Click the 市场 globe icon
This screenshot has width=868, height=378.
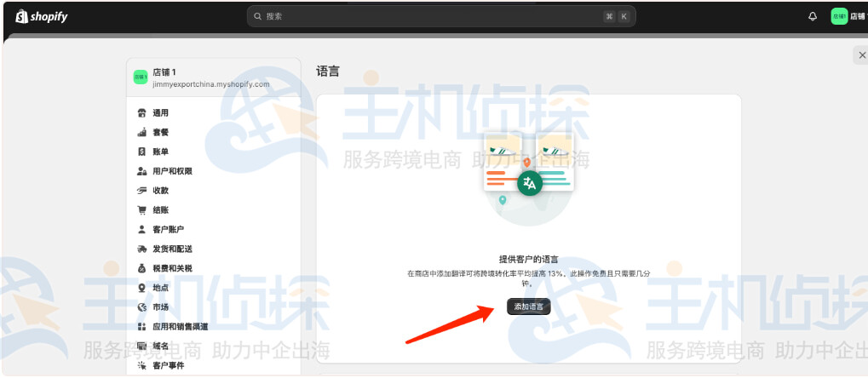[141, 307]
